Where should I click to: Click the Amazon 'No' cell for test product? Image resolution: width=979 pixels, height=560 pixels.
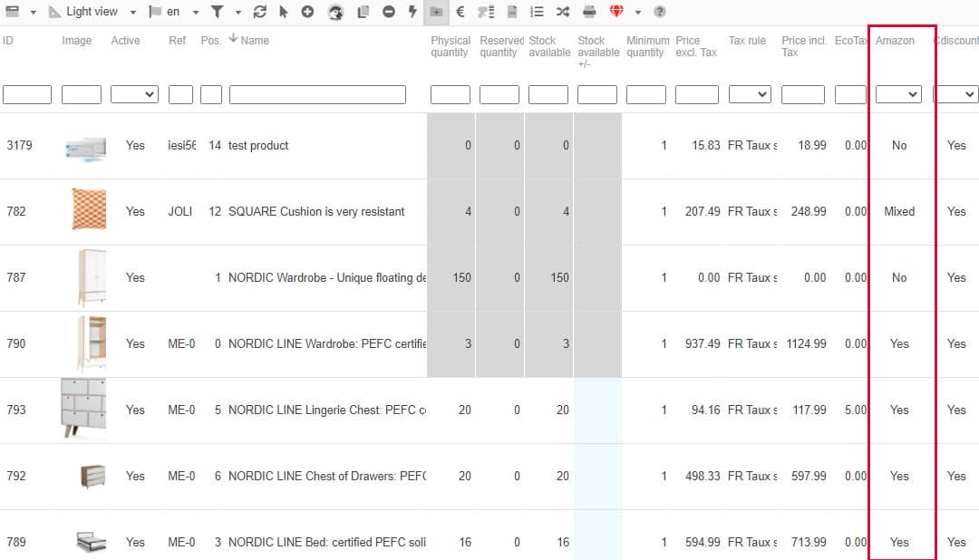pos(899,146)
